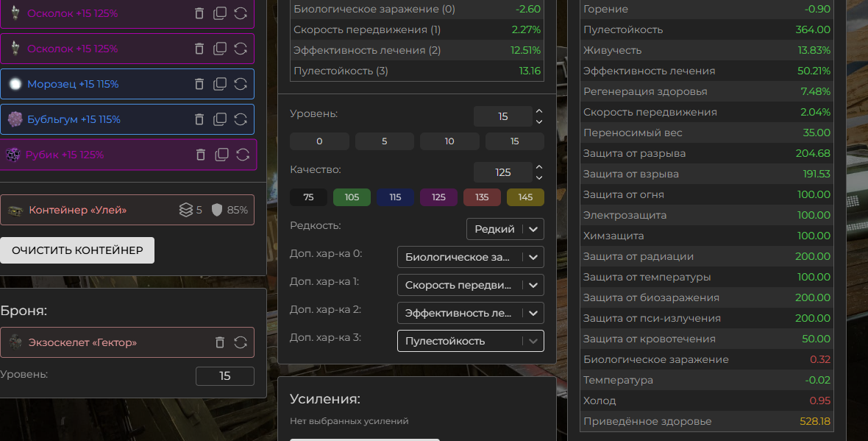Delete the Экзоскелет «Гектор» armor
This screenshot has height=441, width=868.
pos(220,342)
